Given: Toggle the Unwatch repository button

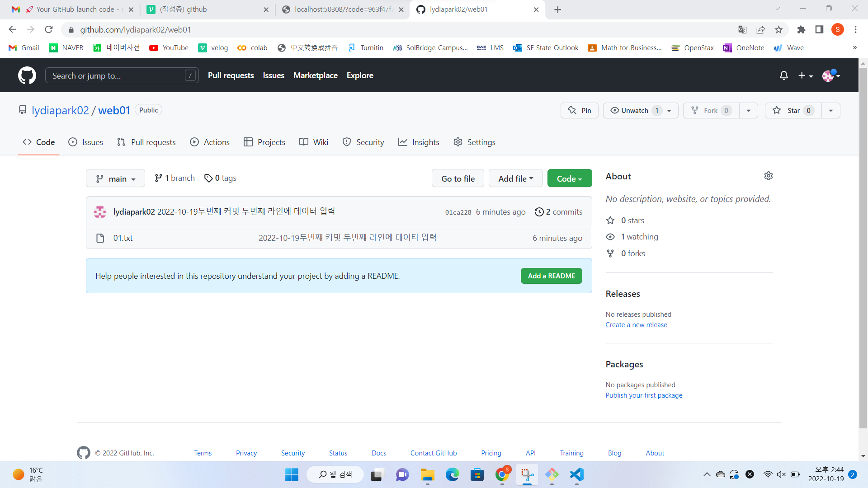Looking at the screenshot, I should click(x=635, y=110).
